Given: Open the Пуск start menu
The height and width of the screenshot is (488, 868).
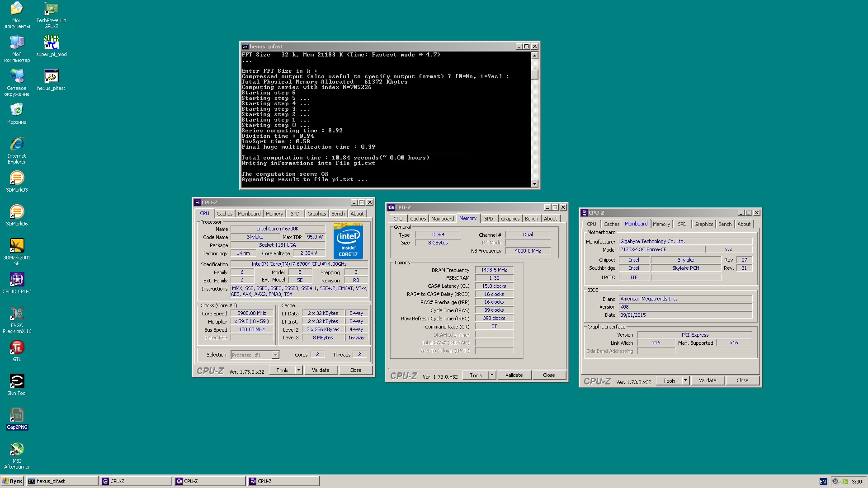Looking at the screenshot, I should coord(12,481).
